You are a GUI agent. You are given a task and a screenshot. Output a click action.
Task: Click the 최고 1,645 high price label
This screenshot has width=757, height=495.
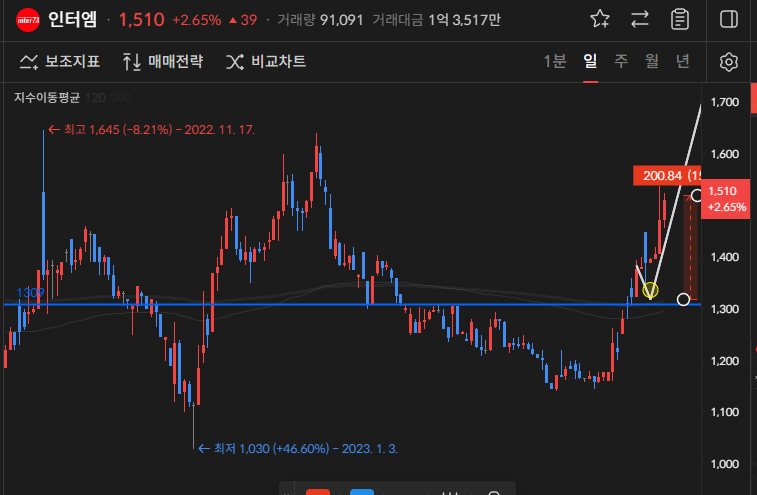[x=152, y=130]
